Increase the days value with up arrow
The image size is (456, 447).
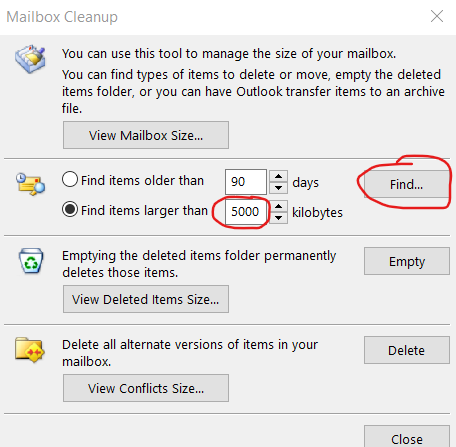tap(279, 176)
